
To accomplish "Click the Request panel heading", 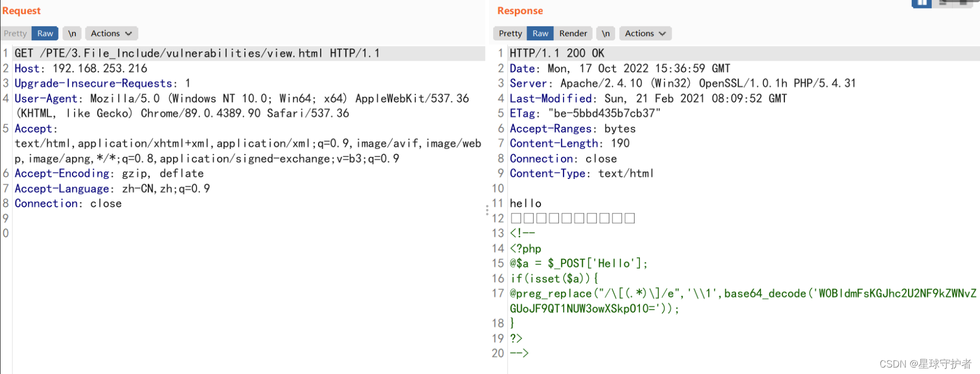I will (x=21, y=11).
